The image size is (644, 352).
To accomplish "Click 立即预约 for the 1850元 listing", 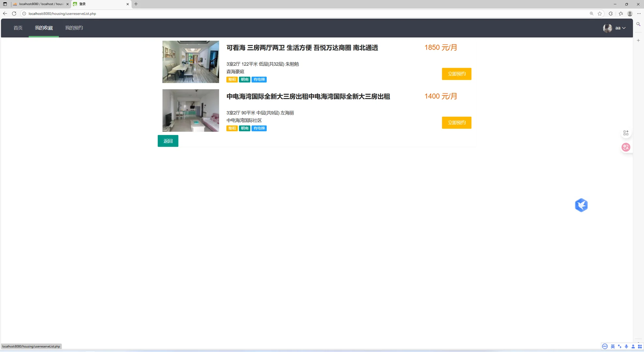I will tap(456, 74).
